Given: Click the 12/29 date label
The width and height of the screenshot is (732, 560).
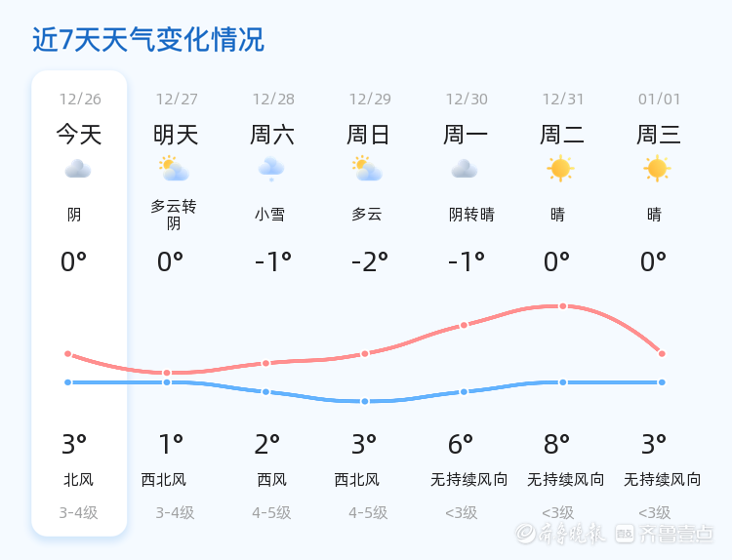Looking at the screenshot, I should (x=370, y=100).
